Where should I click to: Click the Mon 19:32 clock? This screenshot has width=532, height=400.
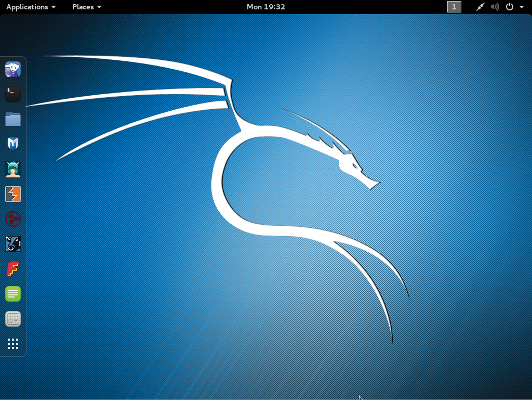click(265, 7)
